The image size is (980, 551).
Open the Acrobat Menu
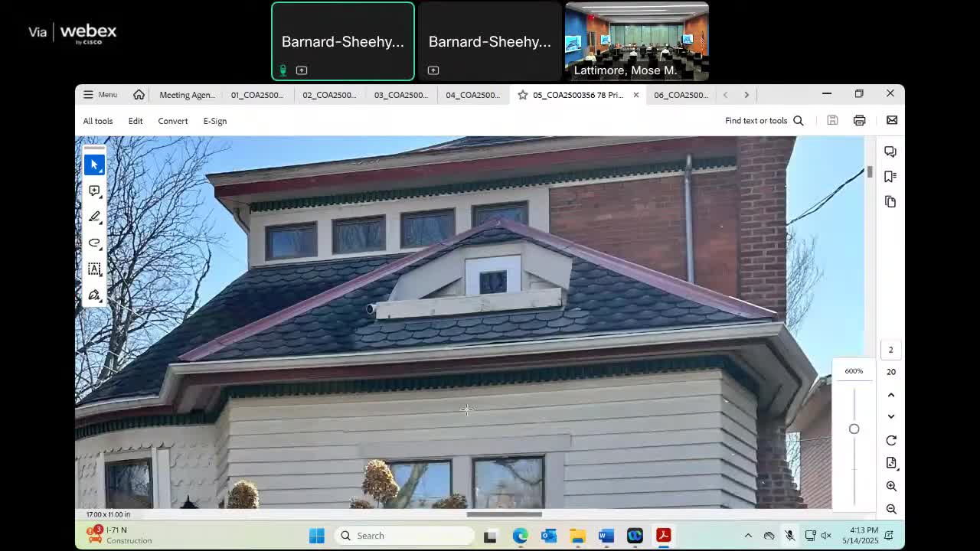tap(100, 95)
